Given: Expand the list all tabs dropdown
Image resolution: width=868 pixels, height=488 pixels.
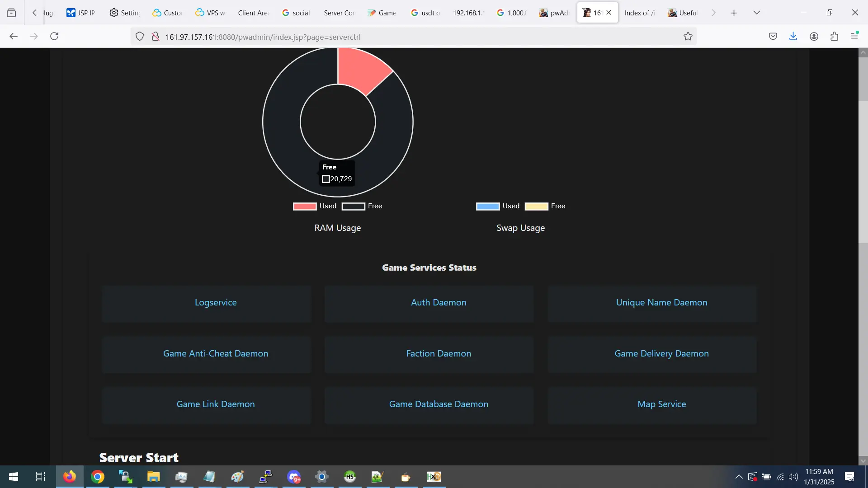Looking at the screenshot, I should tap(757, 13).
